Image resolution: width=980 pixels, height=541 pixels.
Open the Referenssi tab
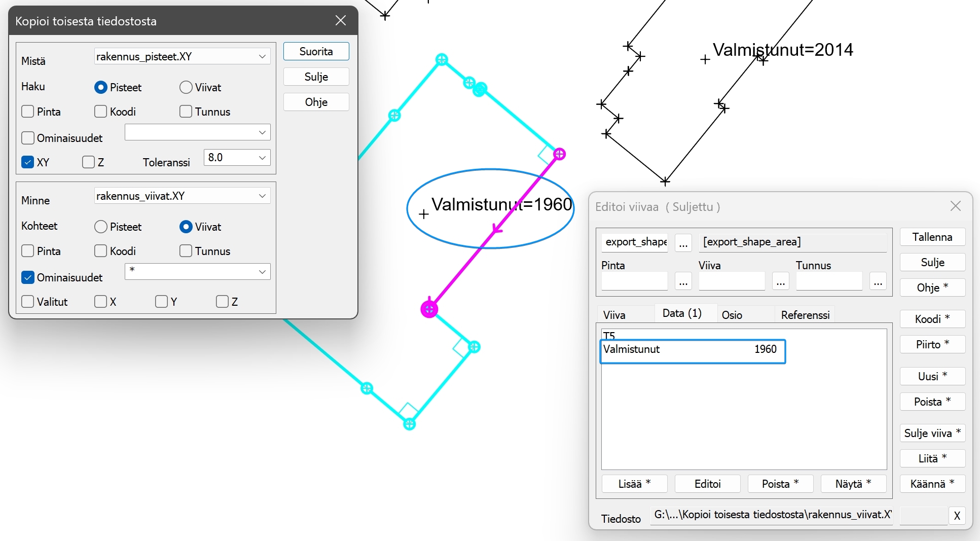(805, 314)
